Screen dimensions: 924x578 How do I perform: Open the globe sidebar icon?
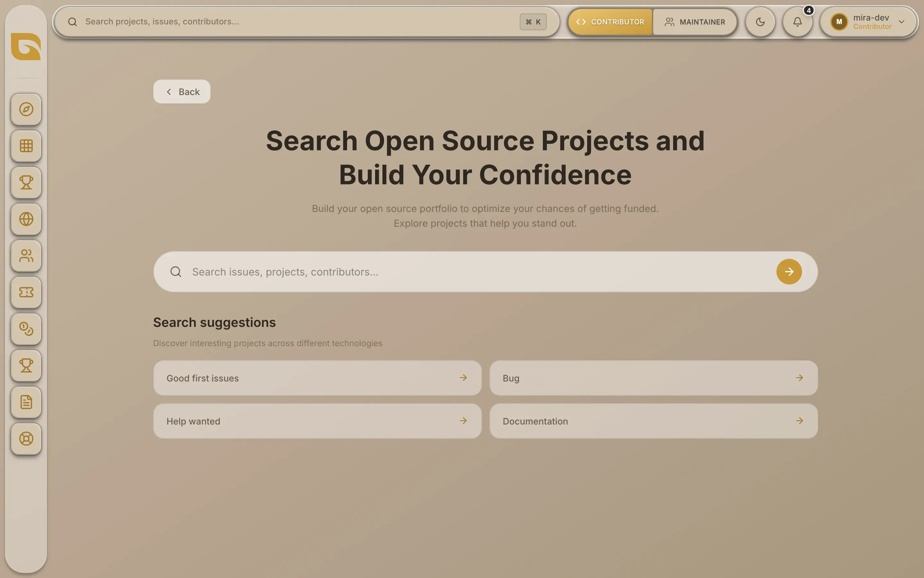click(x=26, y=219)
